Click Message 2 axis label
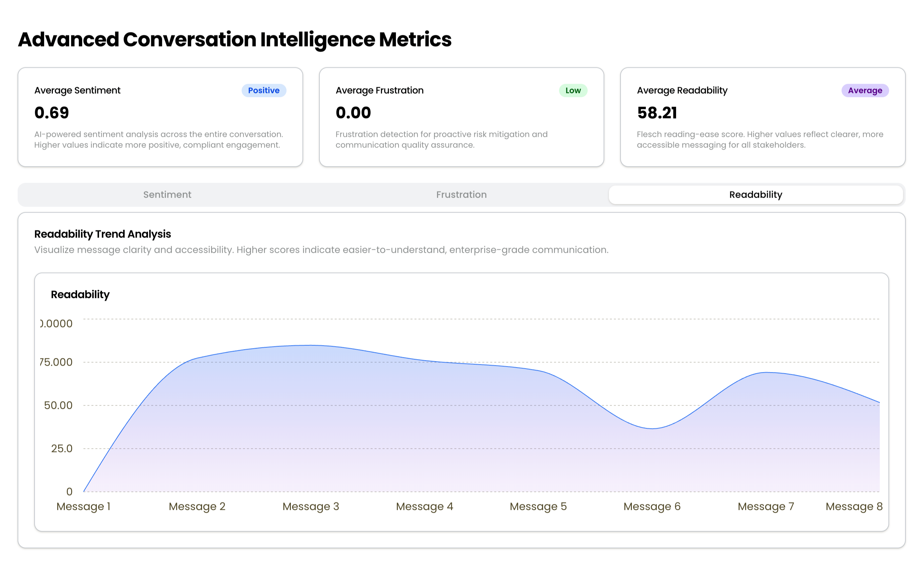 coord(197,506)
